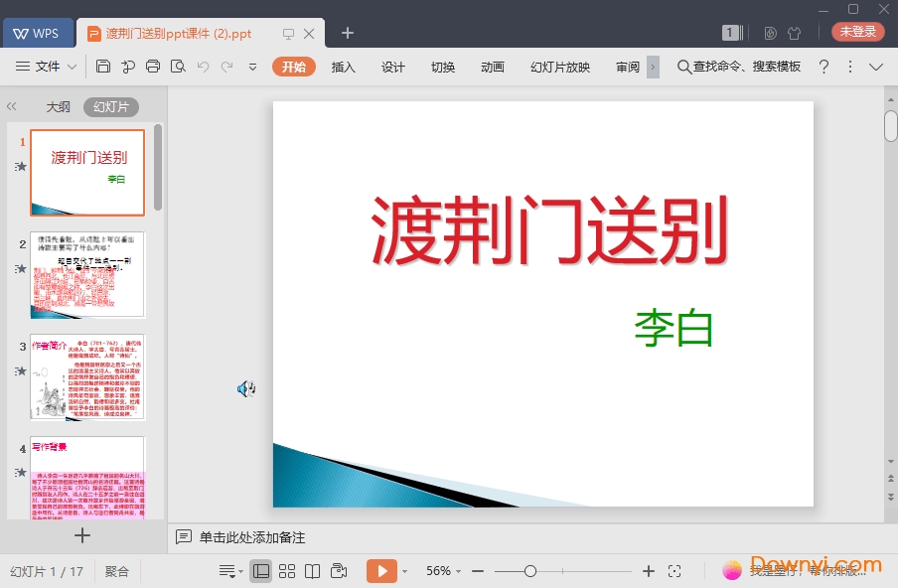Open Print Preview from quick access toolbar

[179, 67]
